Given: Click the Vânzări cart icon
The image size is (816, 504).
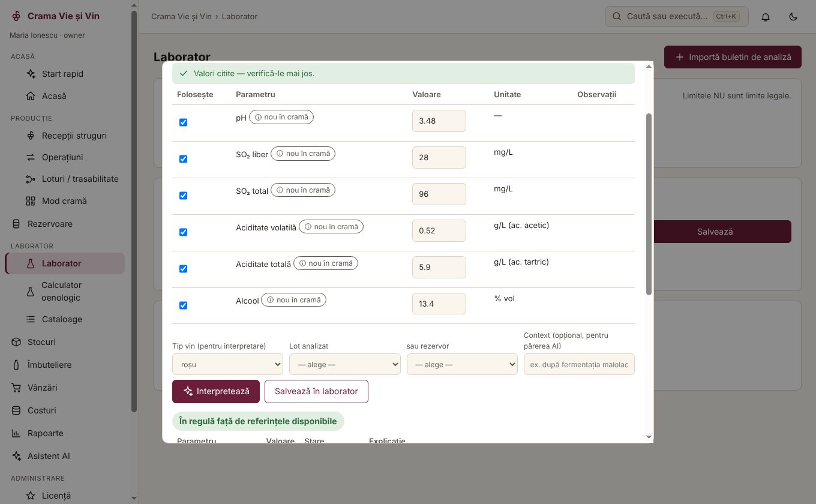Looking at the screenshot, I should [x=16, y=388].
